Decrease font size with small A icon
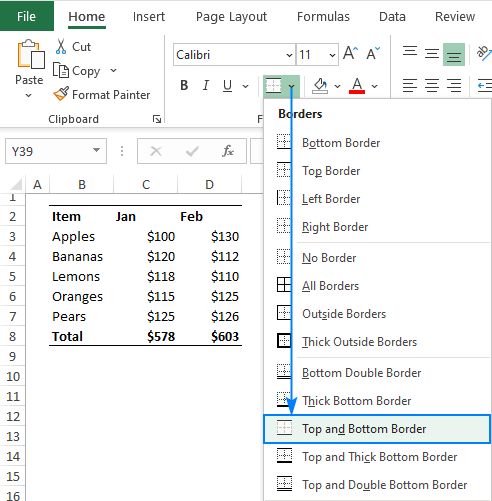This screenshot has width=492, height=501. 373,53
